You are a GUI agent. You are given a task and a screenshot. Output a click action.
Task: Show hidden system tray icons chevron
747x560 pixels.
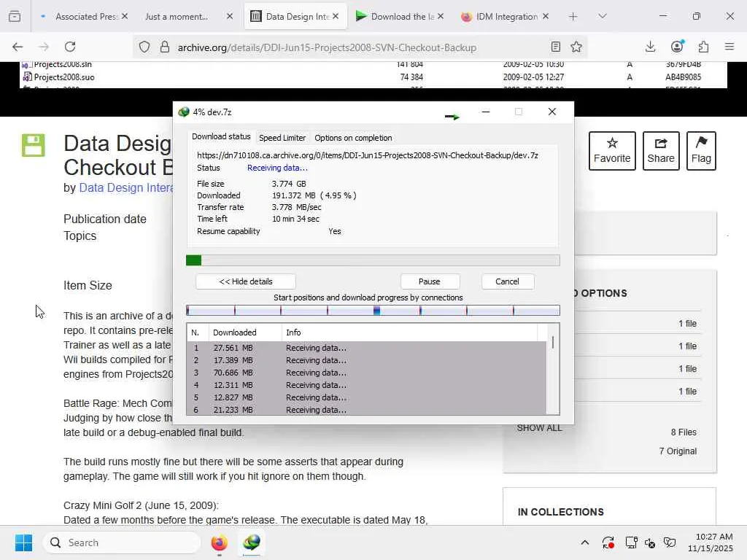[x=585, y=542]
